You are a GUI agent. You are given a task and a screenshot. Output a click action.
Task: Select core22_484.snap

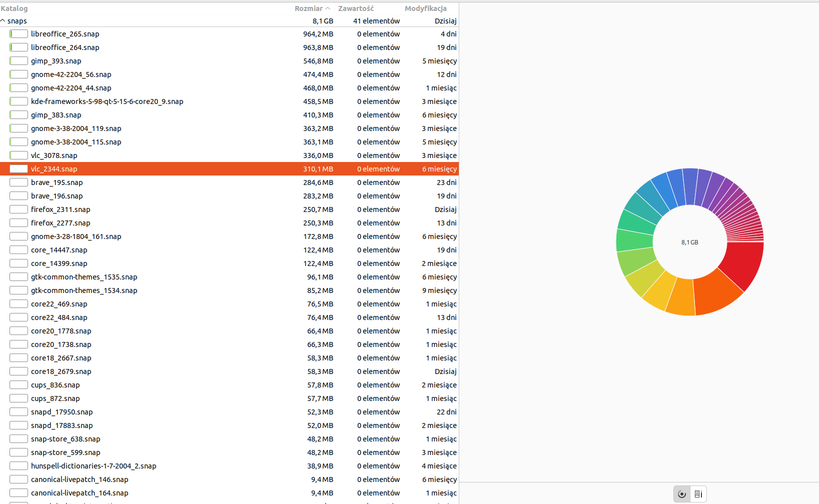click(229, 317)
